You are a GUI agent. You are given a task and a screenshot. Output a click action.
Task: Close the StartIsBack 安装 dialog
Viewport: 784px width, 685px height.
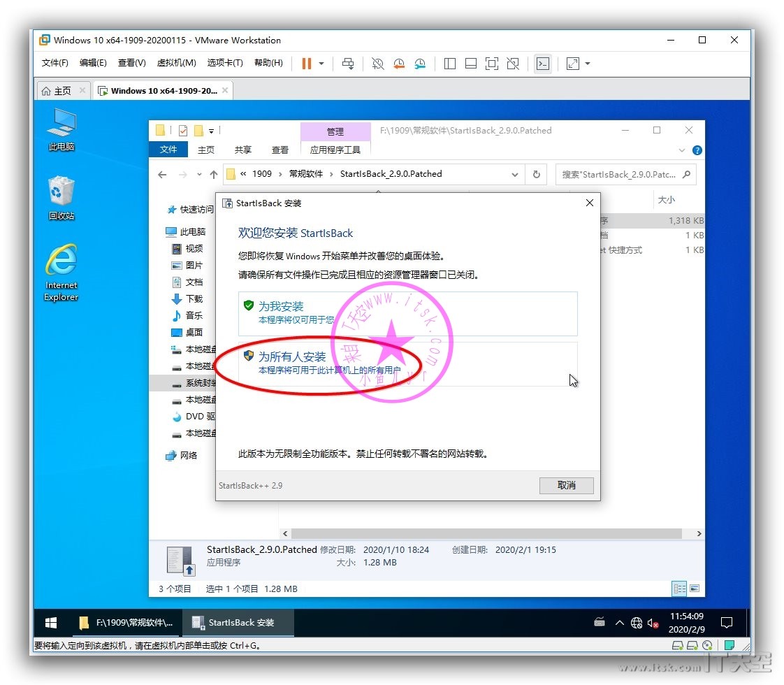tap(590, 203)
